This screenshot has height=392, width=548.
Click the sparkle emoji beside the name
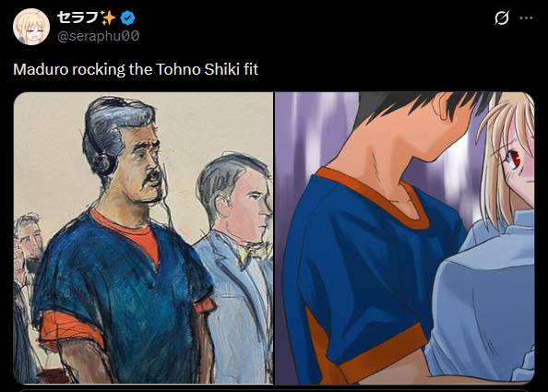pos(108,18)
